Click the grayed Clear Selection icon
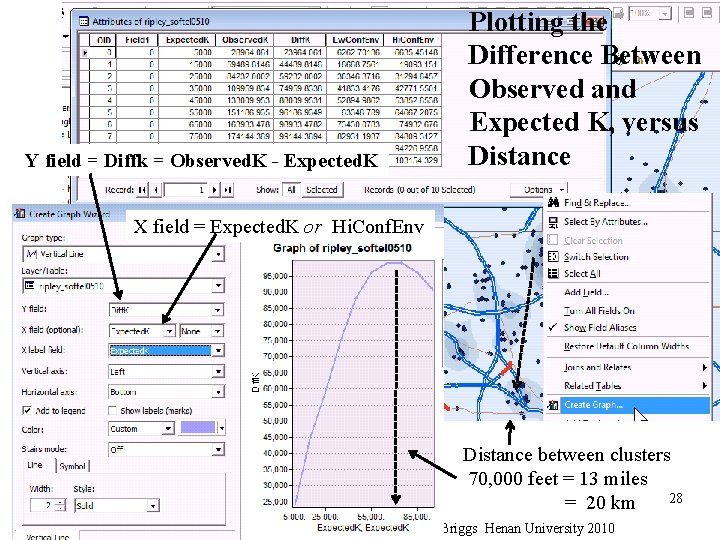Screen dimensions: 720x540 pyautogui.click(x=553, y=240)
